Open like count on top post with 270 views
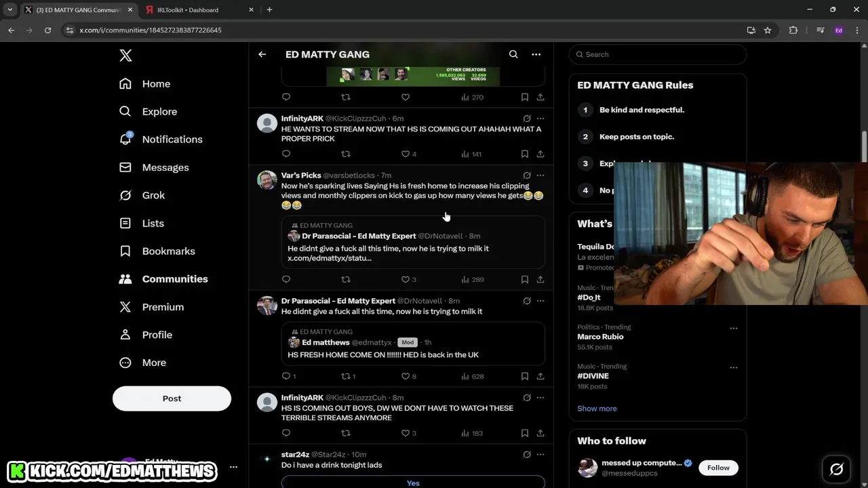 406,97
